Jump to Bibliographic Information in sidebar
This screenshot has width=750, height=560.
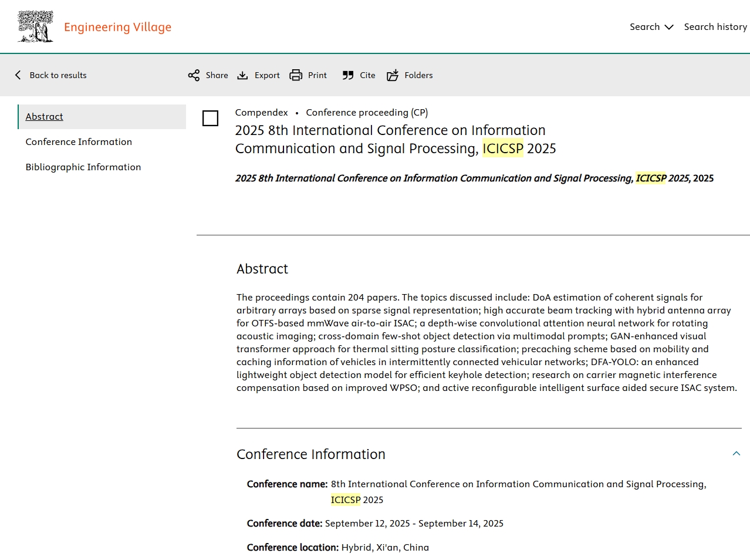pos(83,167)
